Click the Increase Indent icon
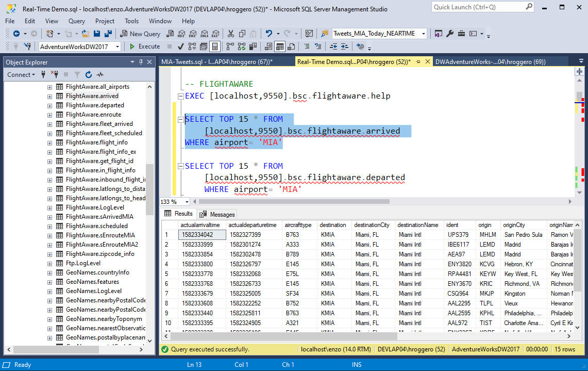This screenshot has width=588, height=371. click(345, 46)
